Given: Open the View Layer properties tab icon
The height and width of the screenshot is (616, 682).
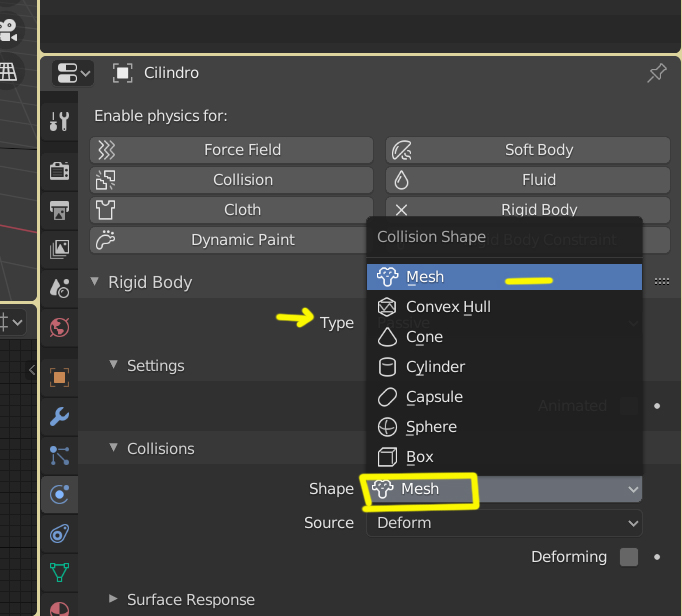Looking at the screenshot, I should [59, 249].
